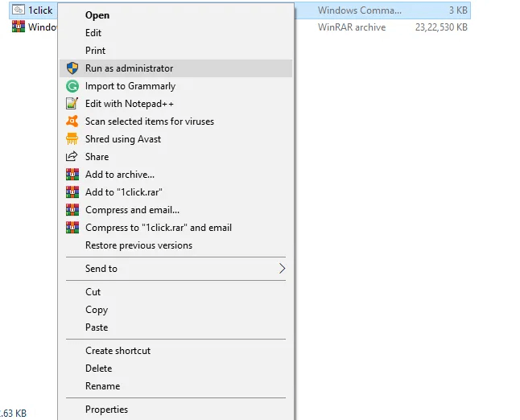Select Print from the context menu

(95, 51)
